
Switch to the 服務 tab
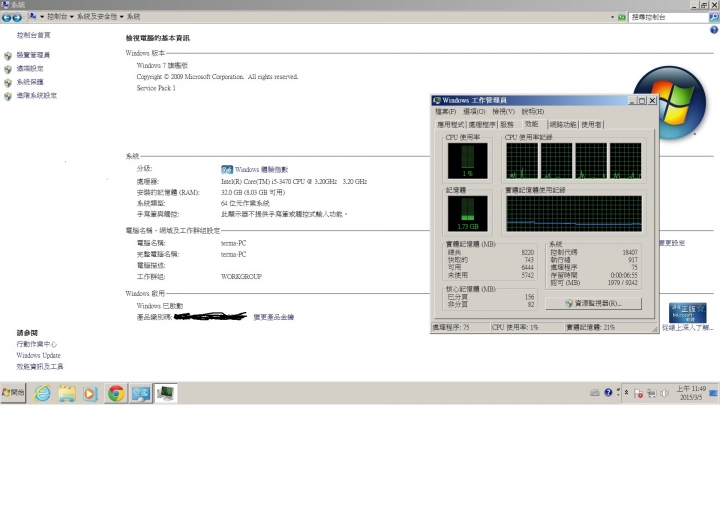507,124
